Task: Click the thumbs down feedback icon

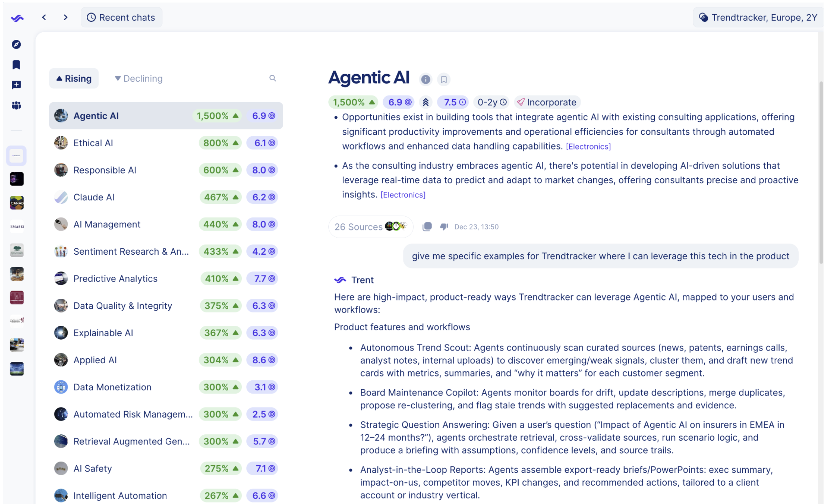Action: (444, 227)
